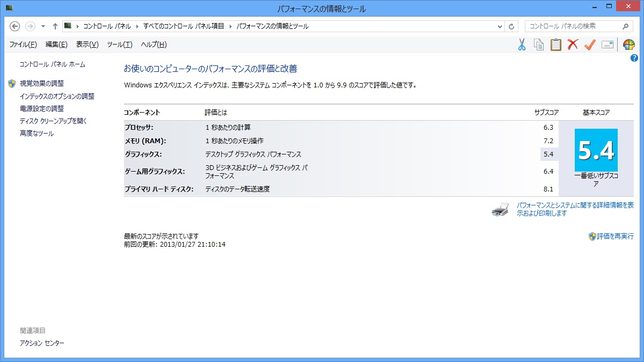Screen dimensions: 644x362
Task: Open アクション センター under related items
Action: point(42,343)
